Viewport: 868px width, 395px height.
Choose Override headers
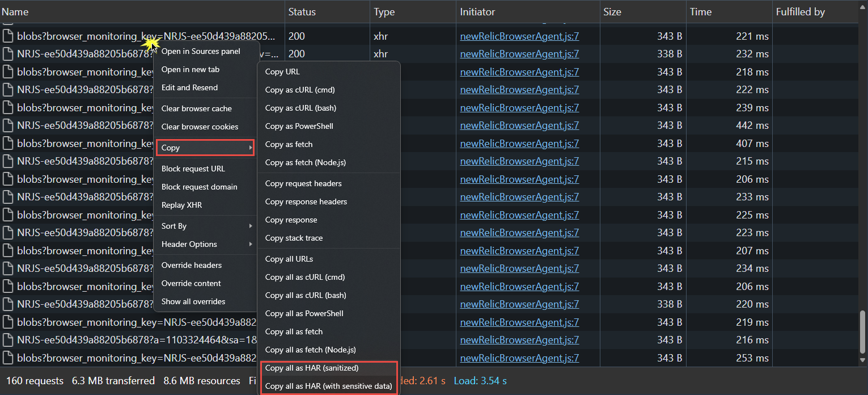point(192,265)
